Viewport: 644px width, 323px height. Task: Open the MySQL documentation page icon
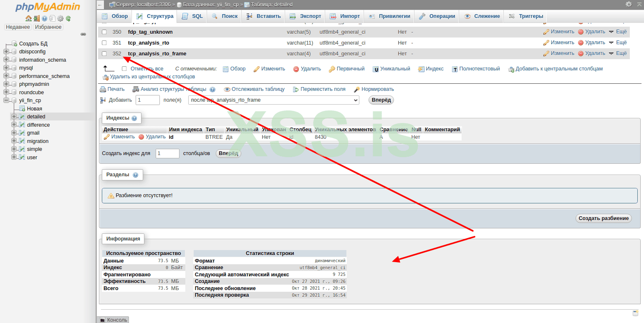point(52,18)
